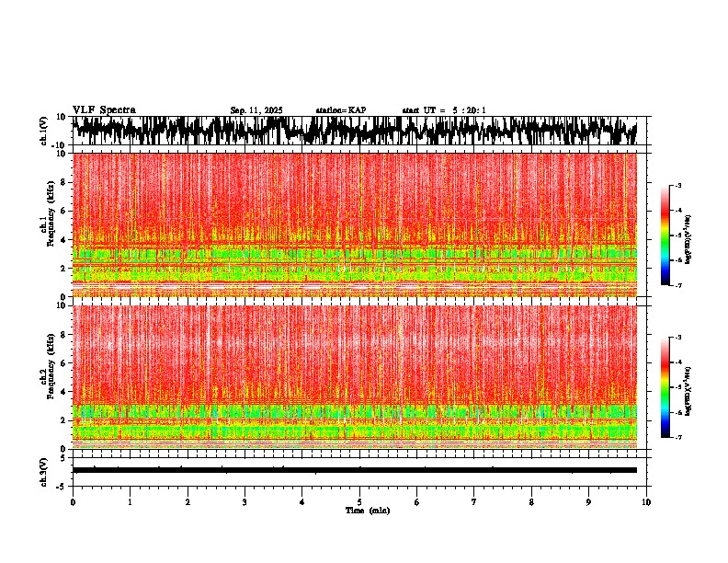Click the ch.1 frequency axis tick "2"
The width and height of the screenshot is (728, 563).
coord(63,268)
